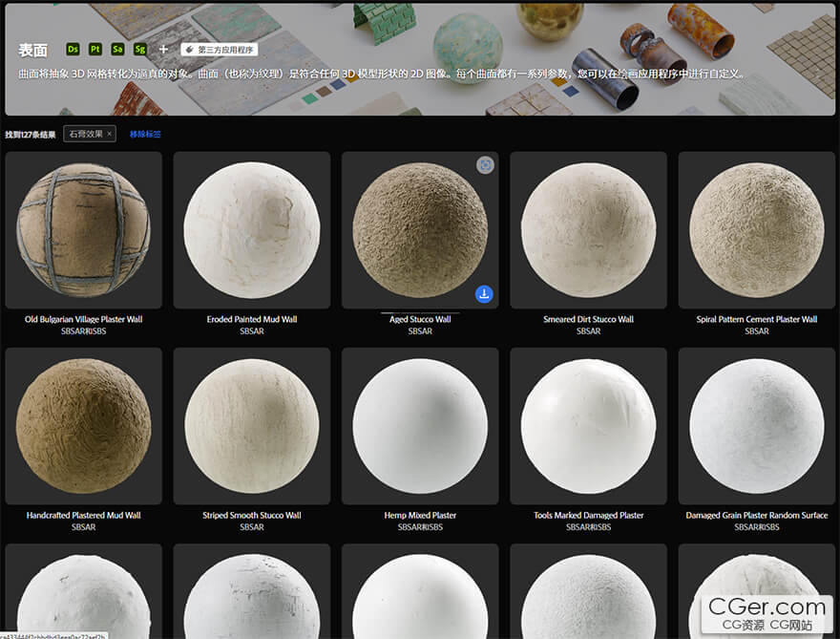840x639 pixels.
Task: Click the Ds Substance Designer icon
Action: 73,50
